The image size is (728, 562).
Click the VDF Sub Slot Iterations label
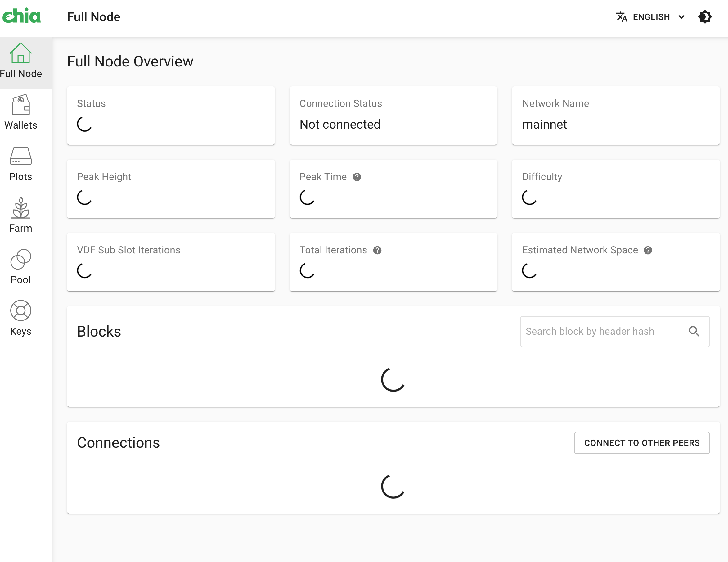point(129,250)
